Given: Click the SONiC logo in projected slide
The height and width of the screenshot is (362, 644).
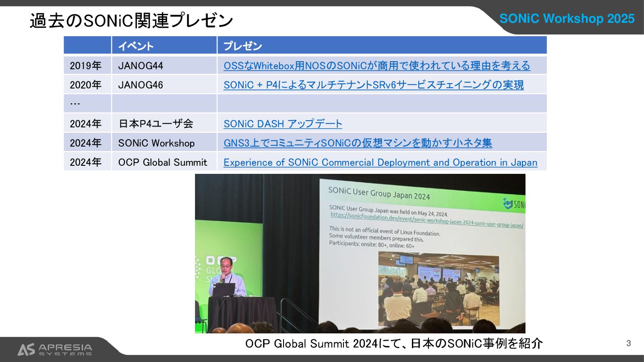Looking at the screenshot, I should [x=514, y=203].
